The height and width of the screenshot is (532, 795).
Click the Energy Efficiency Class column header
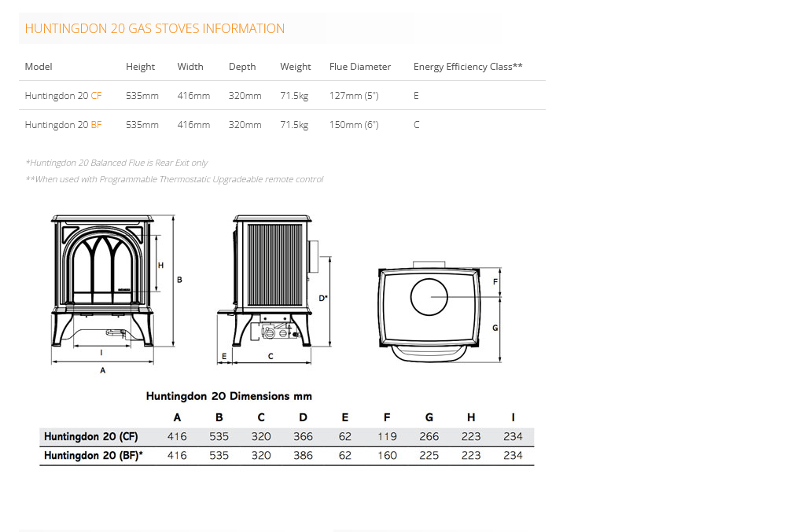coord(468,67)
